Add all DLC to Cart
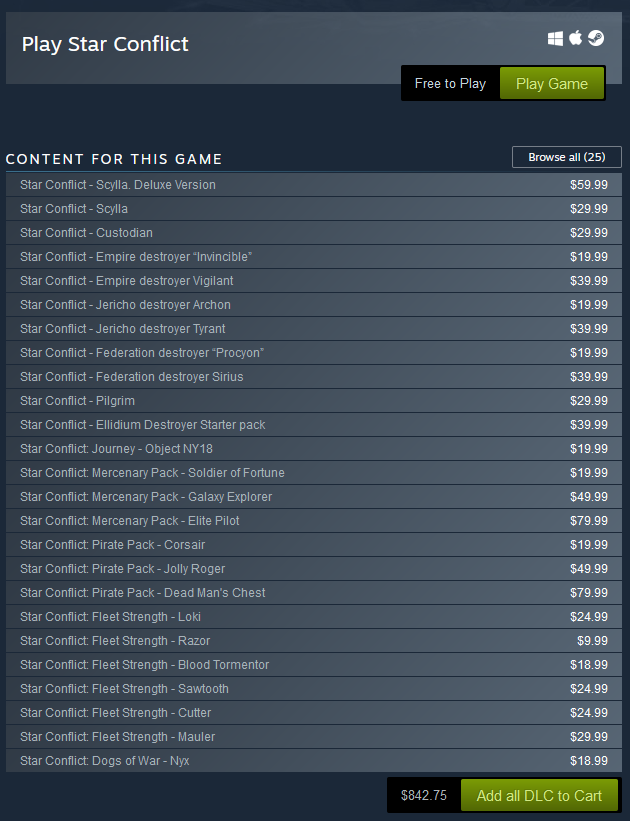Viewport: 630px width, 821px height. [x=539, y=795]
